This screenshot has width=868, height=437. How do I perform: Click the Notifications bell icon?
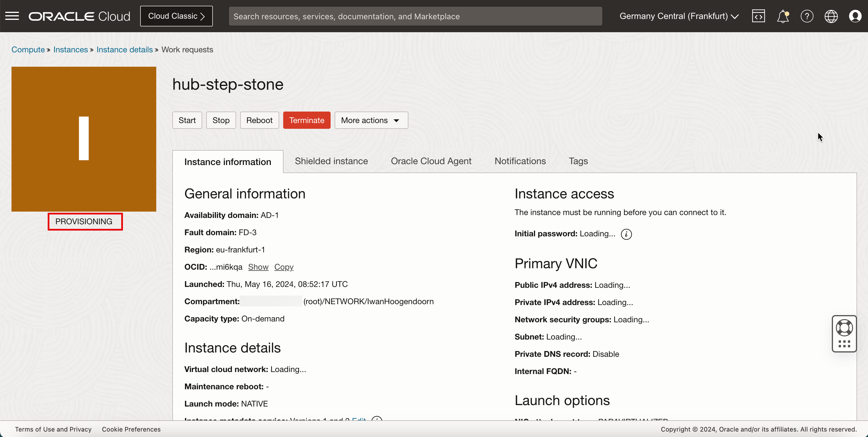coord(783,16)
